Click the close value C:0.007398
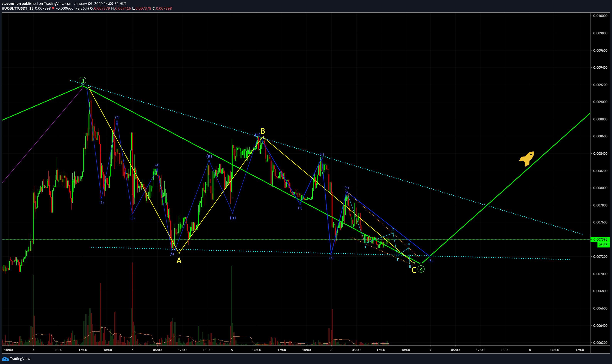Image resolution: width=612 pixels, height=364 pixels. pyautogui.click(x=162, y=8)
